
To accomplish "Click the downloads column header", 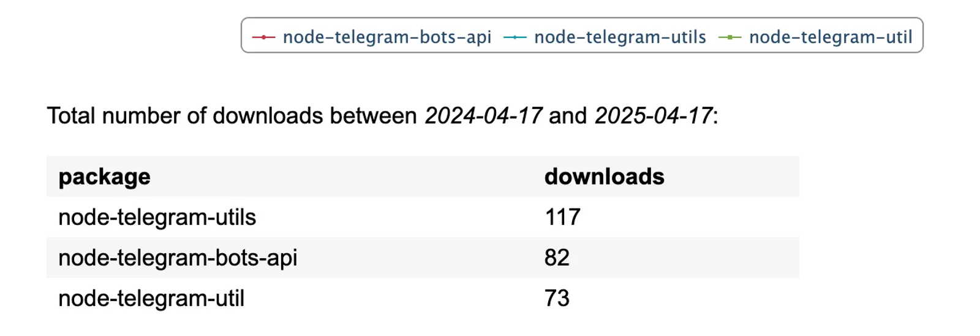I will click(604, 177).
